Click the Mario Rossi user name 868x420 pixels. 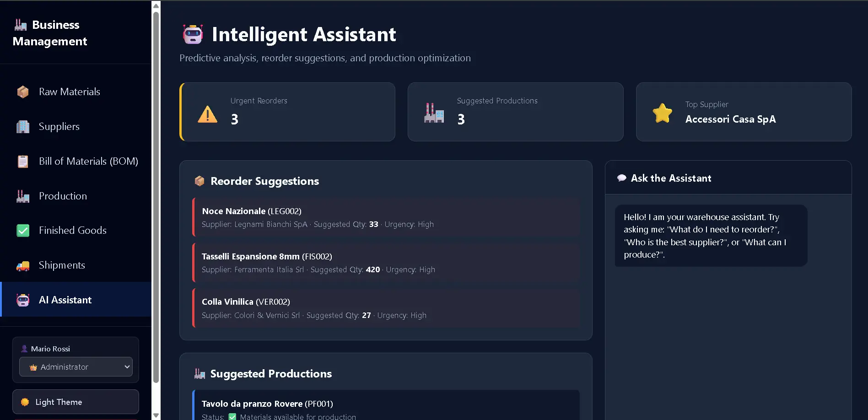[x=50, y=349]
